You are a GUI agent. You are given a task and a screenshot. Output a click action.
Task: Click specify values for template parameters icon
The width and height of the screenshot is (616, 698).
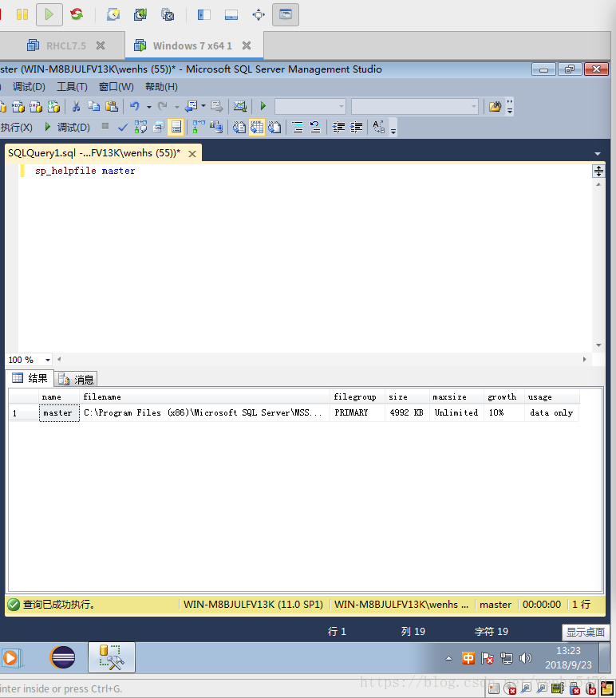point(378,128)
